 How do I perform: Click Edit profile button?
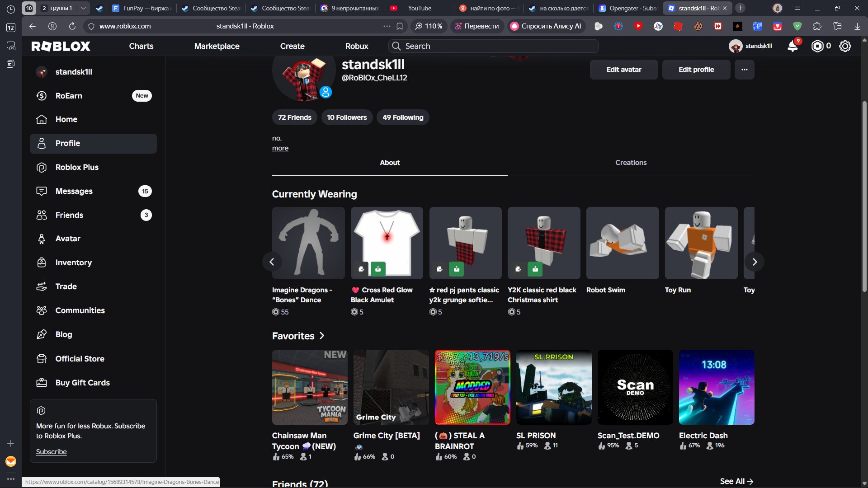[x=696, y=70]
